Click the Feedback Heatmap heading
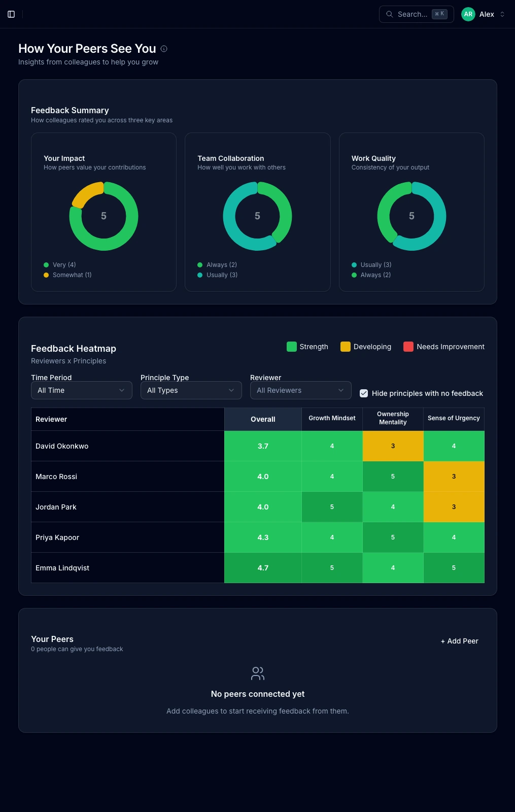This screenshot has width=515, height=812. pos(74,349)
